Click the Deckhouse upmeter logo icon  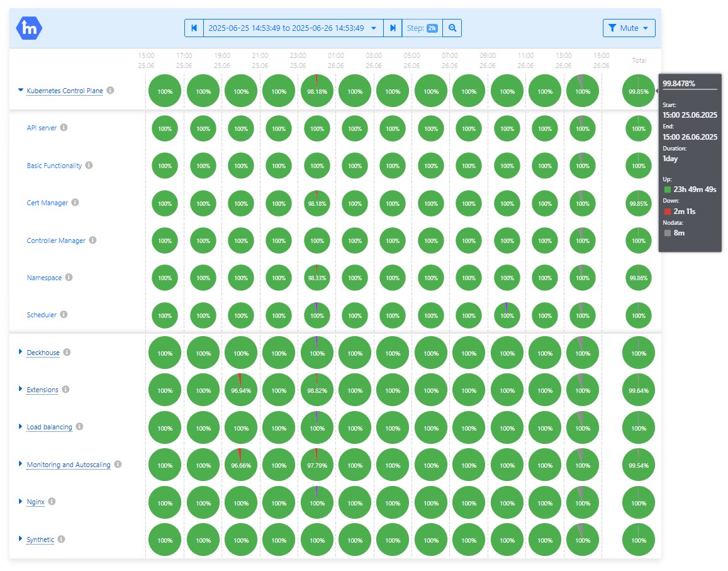coord(29,28)
